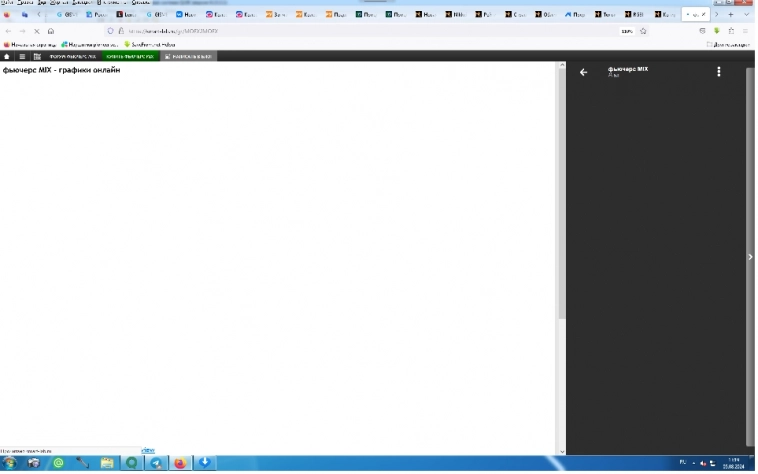This screenshot has width=758, height=474.
Task: Open the list-all-tabs dropdown arrow
Action: click(x=746, y=15)
